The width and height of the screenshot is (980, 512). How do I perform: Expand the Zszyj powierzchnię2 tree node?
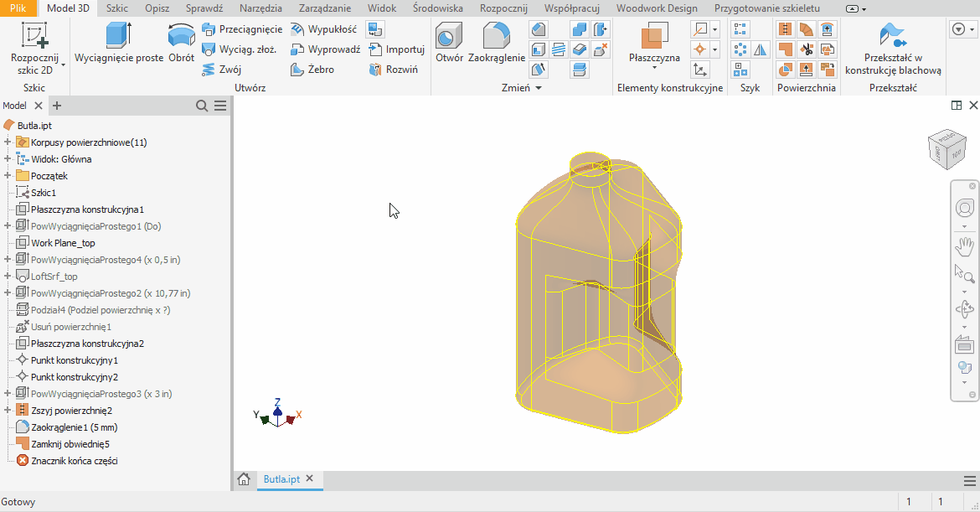[x=8, y=411]
